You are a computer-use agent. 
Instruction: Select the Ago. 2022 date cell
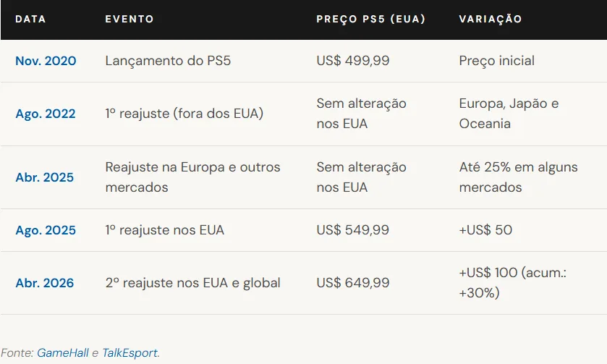44,114
